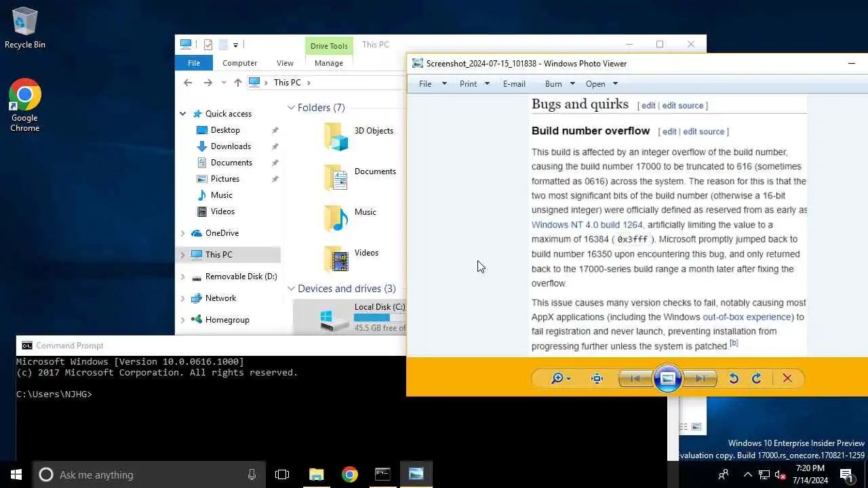
Task: Open Customize Quick Access Toolbar dropdown
Action: 235,45
